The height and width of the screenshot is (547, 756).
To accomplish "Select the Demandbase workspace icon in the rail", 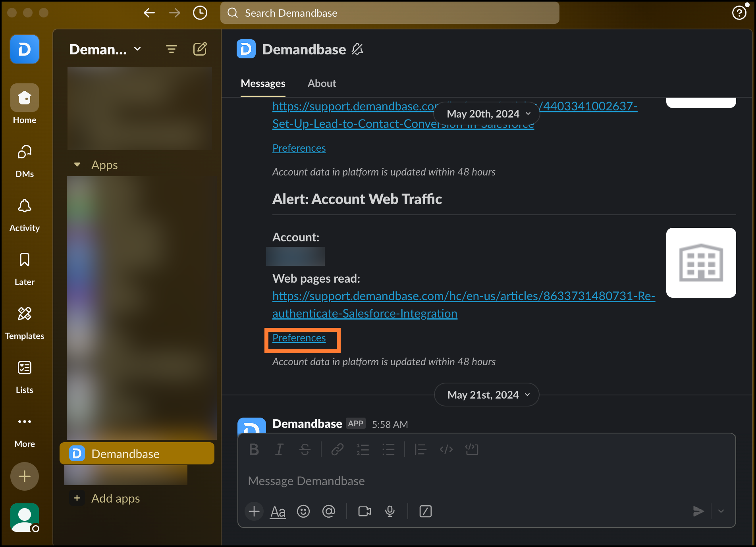I will (x=25, y=49).
